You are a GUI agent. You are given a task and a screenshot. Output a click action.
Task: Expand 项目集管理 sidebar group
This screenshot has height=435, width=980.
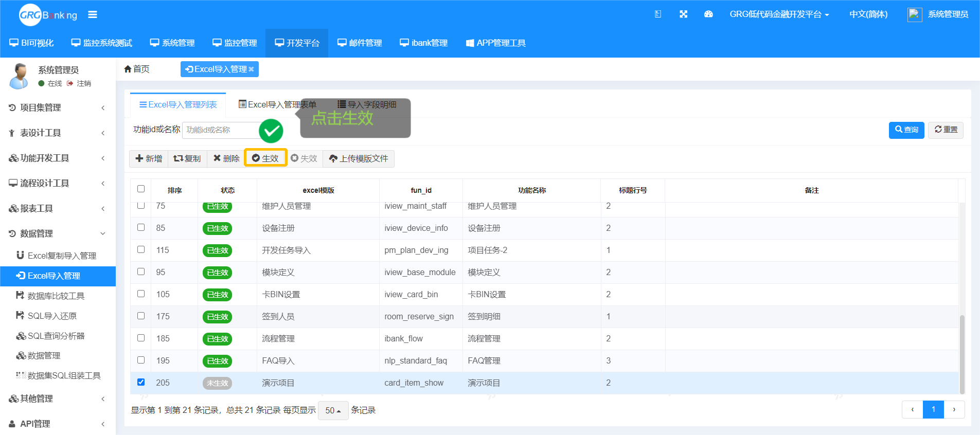coord(58,107)
